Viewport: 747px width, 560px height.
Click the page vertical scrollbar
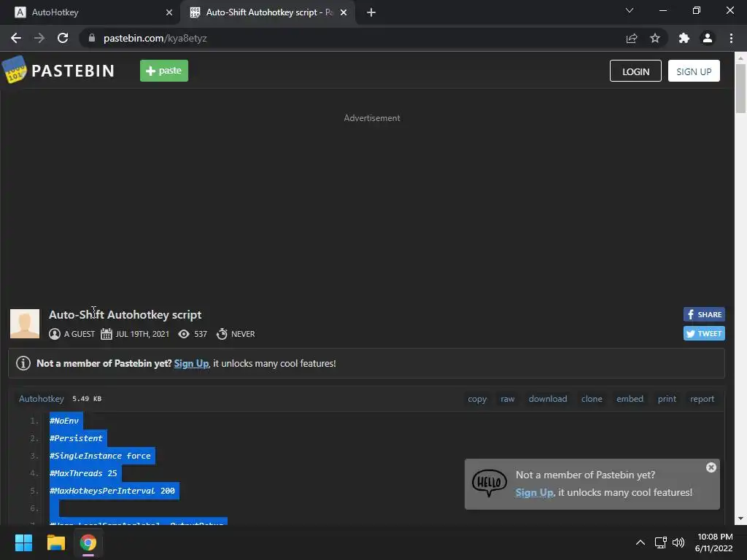click(x=741, y=88)
